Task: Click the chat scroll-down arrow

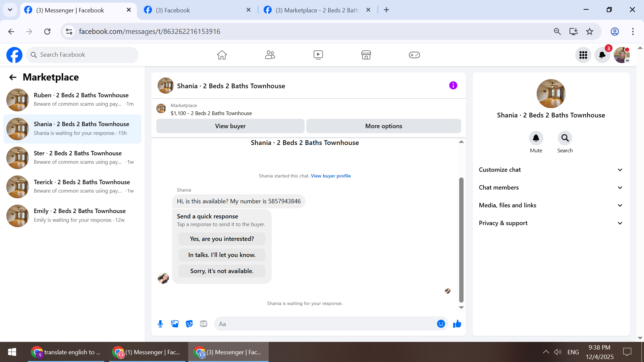Action: tap(461, 307)
